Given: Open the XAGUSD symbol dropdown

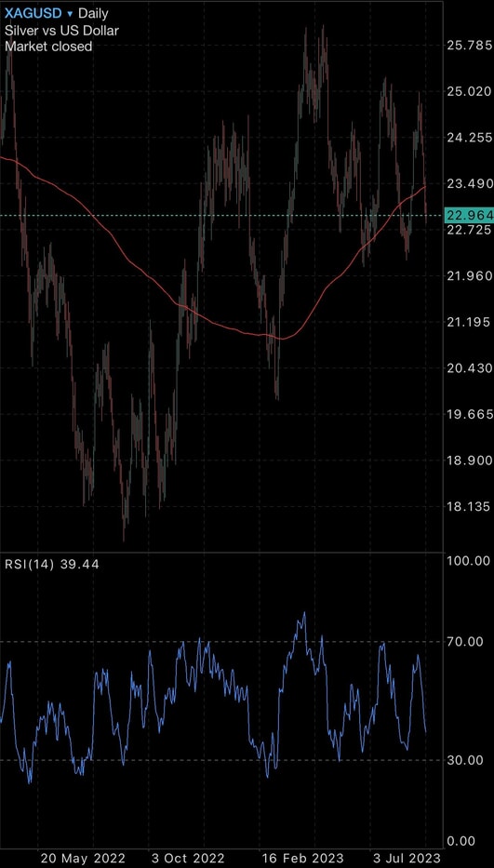Looking at the screenshot, I should [x=33, y=13].
